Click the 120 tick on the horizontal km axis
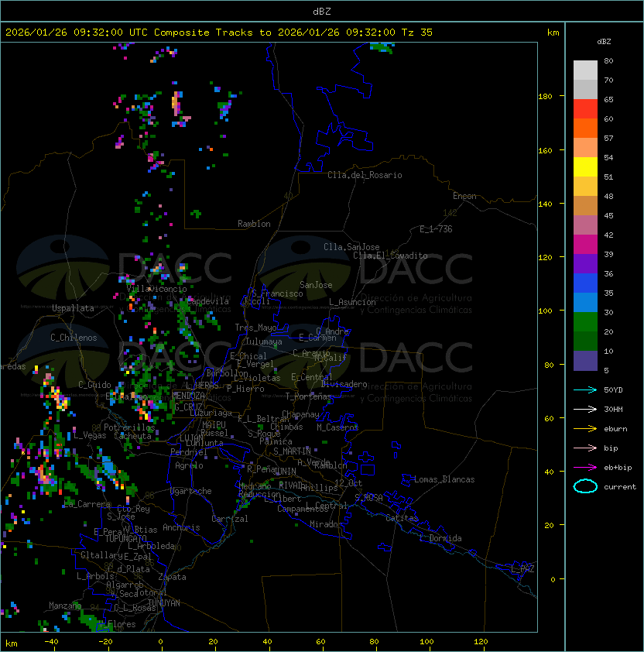 (481, 642)
